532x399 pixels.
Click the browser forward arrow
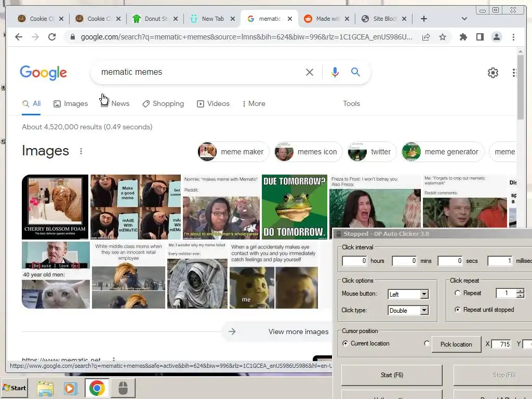35,37
